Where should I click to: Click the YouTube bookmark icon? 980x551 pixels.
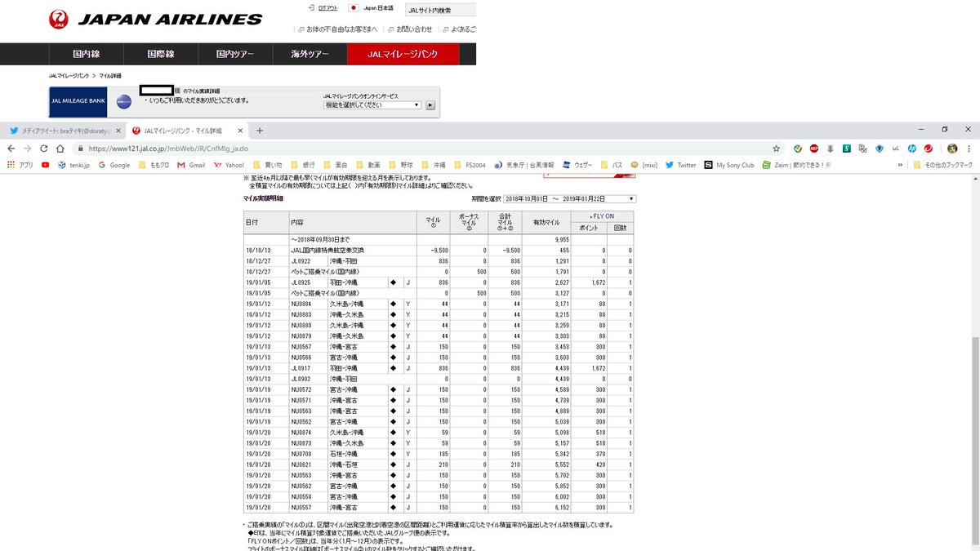coord(45,165)
